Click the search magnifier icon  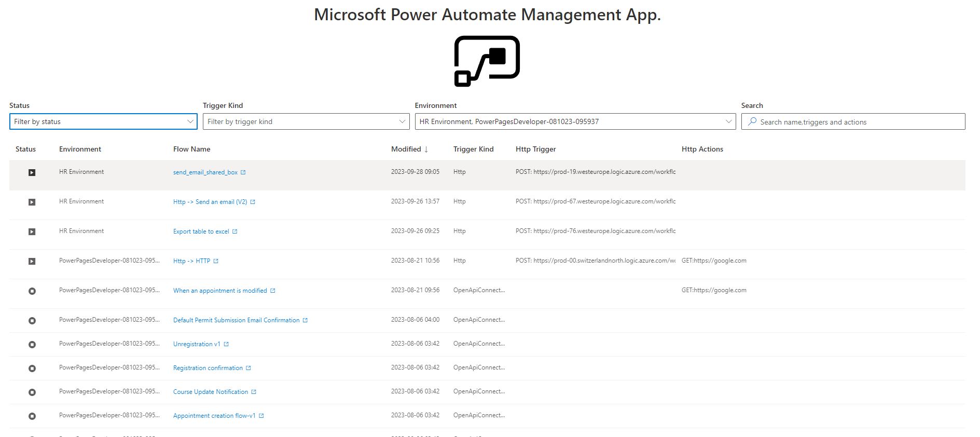click(x=752, y=121)
